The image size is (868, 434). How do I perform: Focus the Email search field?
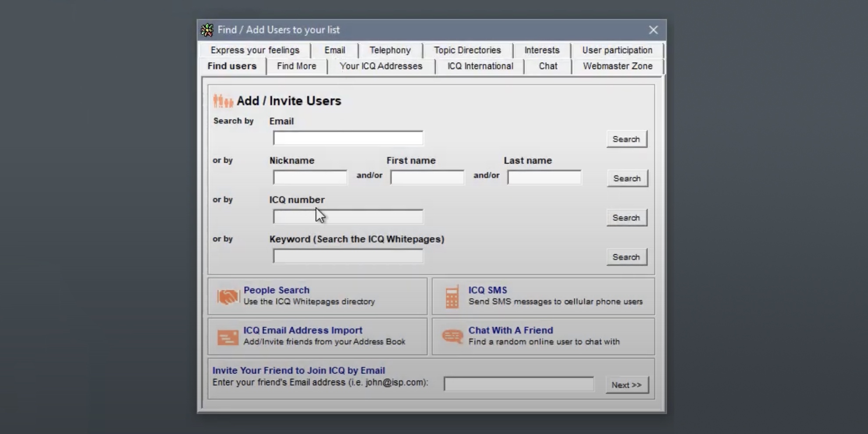[x=348, y=138]
